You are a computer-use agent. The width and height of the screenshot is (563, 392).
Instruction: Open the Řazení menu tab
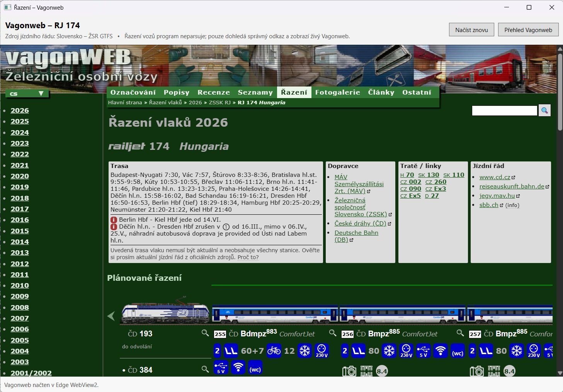[294, 92]
